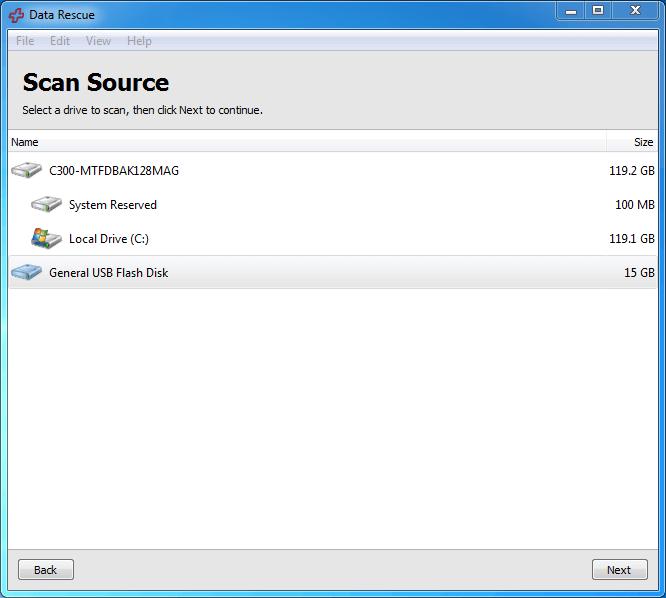This screenshot has width=666, height=598.
Task: Select the Local Drive (C:) label
Action: tap(109, 239)
